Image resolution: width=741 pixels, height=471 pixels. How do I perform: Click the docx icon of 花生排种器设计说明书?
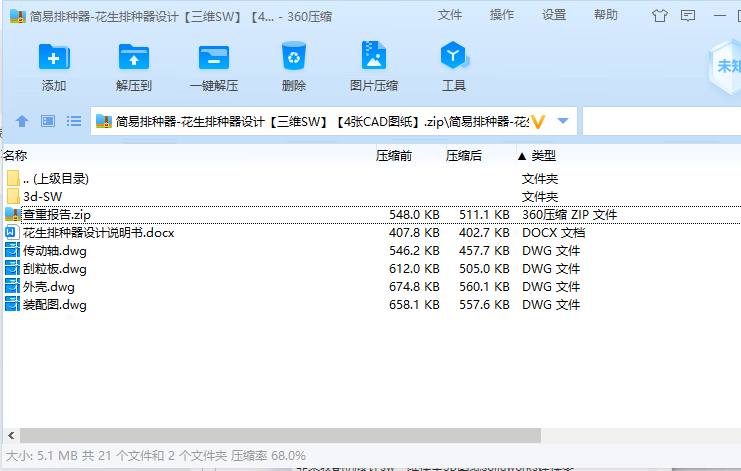pos(12,232)
